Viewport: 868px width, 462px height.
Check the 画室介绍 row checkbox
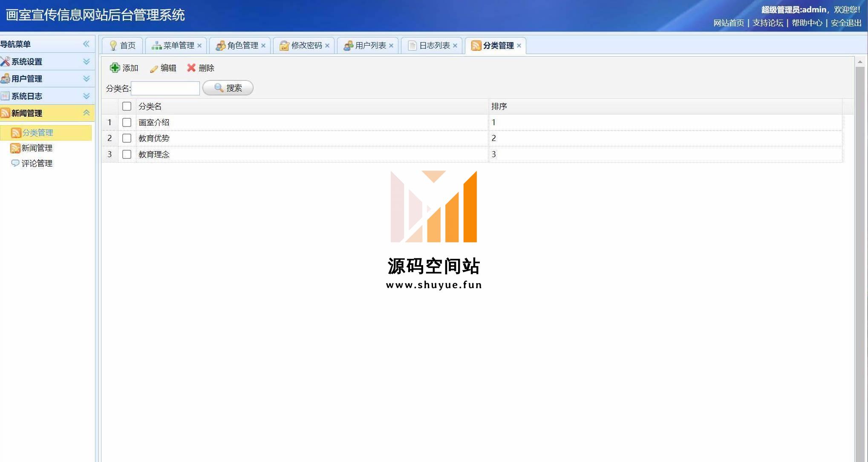pos(127,122)
